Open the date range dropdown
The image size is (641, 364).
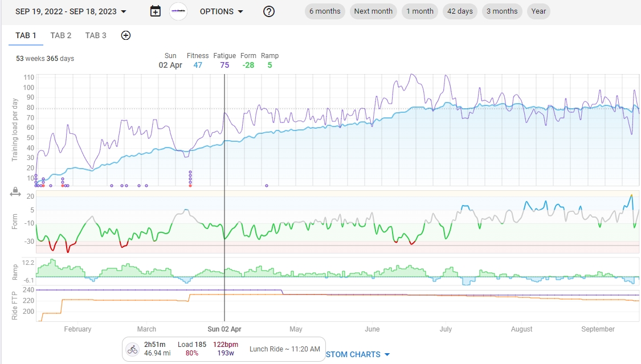click(71, 11)
